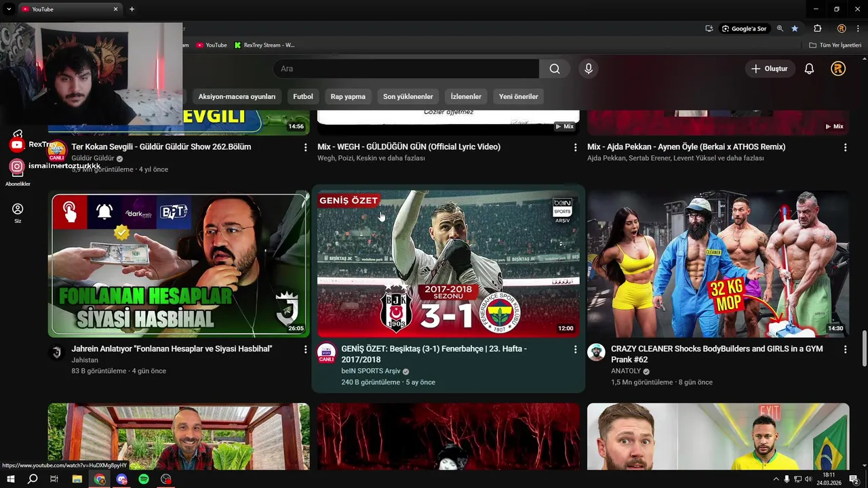
Task: Open OBS Studio from taskbar
Action: pos(166,479)
